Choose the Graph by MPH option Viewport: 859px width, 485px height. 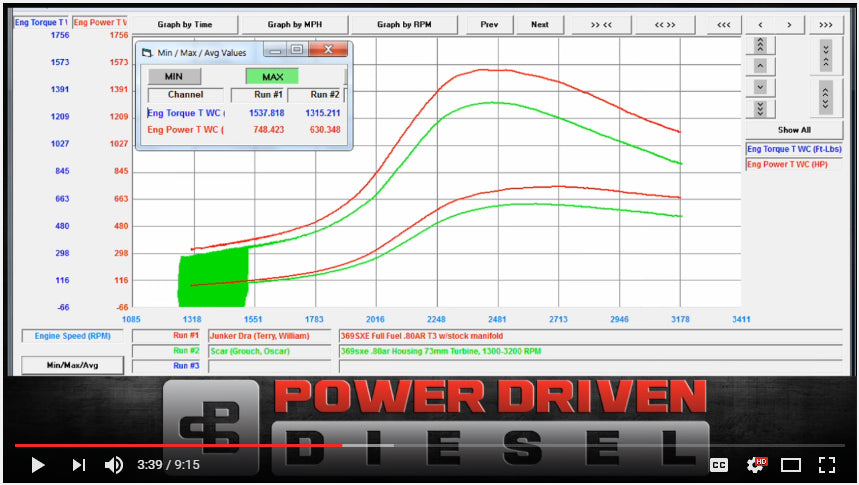click(x=293, y=24)
